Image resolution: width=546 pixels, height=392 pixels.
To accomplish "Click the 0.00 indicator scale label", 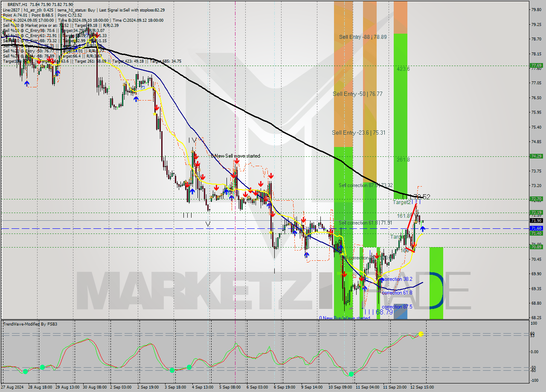I will click(x=535, y=352).
